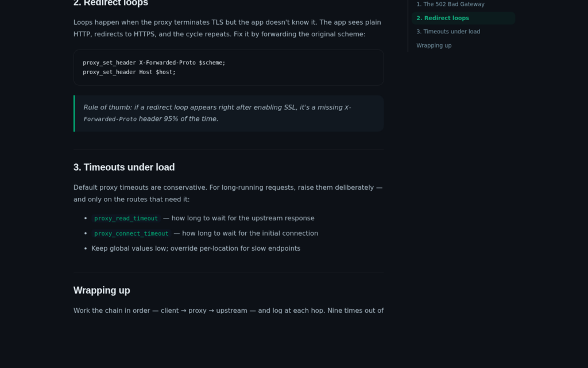588x368 pixels.
Task: Click the "Wrapping up" section heading
Action: coord(102,290)
